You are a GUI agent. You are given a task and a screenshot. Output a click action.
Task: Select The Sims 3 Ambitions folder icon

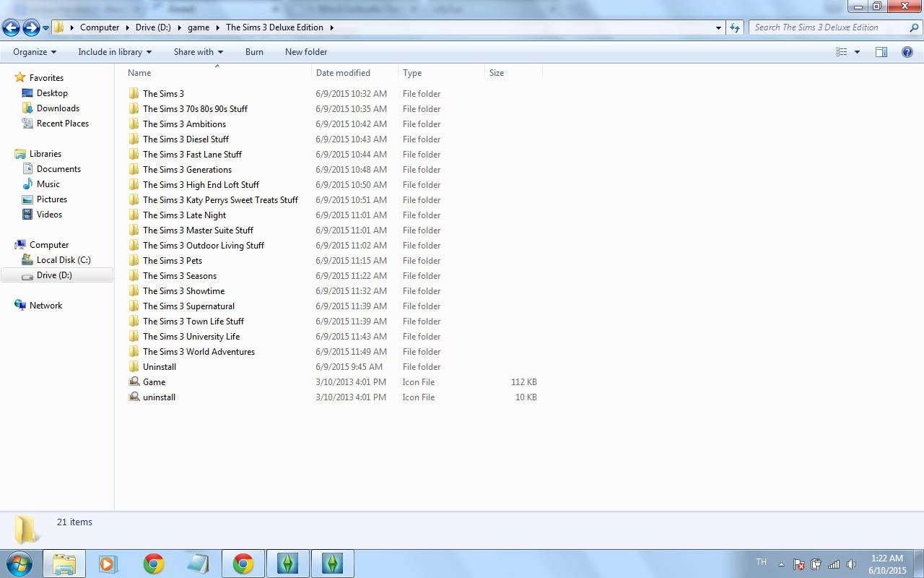pyautogui.click(x=134, y=124)
